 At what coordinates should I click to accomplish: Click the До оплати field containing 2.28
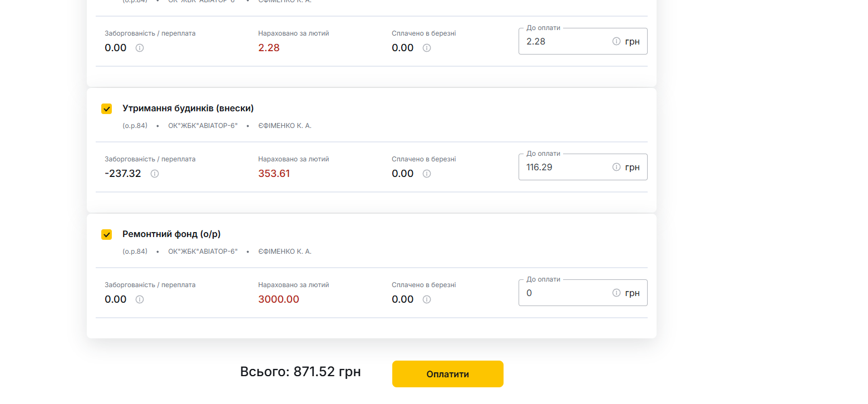[565, 41]
